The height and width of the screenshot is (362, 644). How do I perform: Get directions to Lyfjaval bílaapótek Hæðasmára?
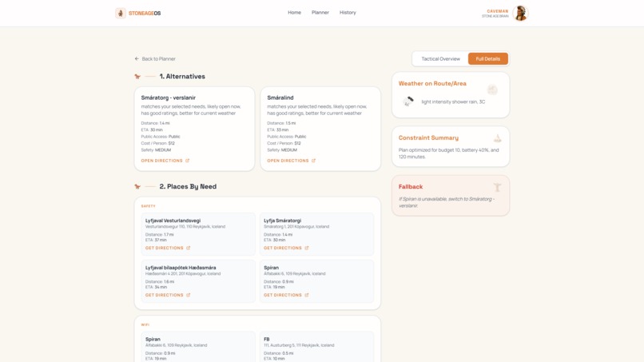tap(168, 295)
